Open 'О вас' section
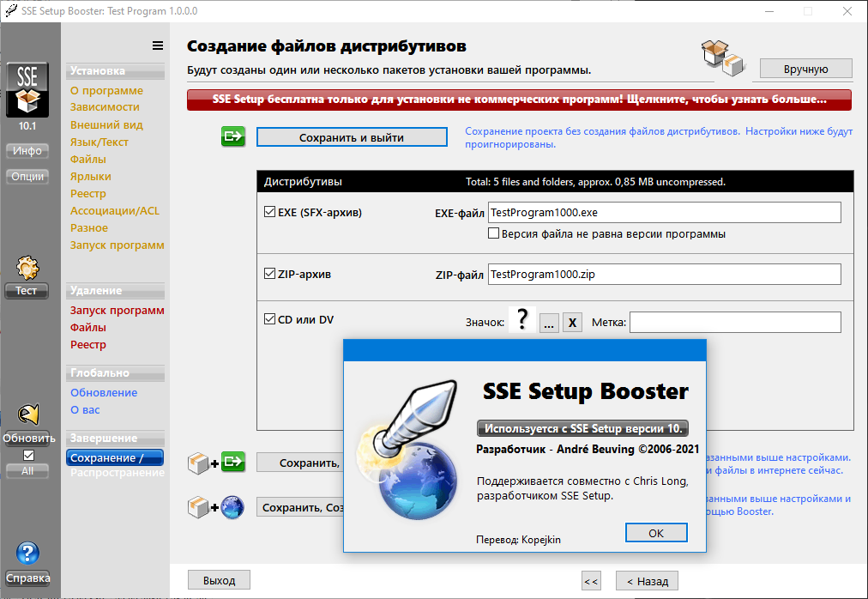 coord(85,409)
